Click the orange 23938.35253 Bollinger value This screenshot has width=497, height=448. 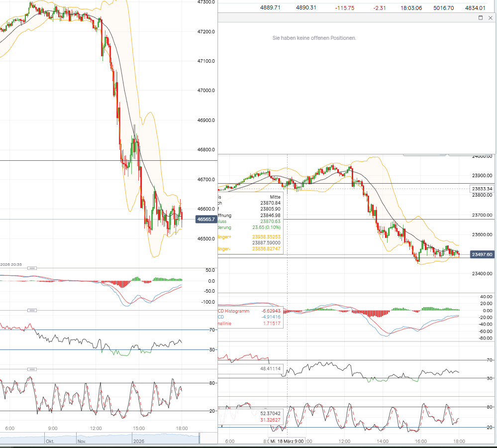pyautogui.click(x=266, y=237)
